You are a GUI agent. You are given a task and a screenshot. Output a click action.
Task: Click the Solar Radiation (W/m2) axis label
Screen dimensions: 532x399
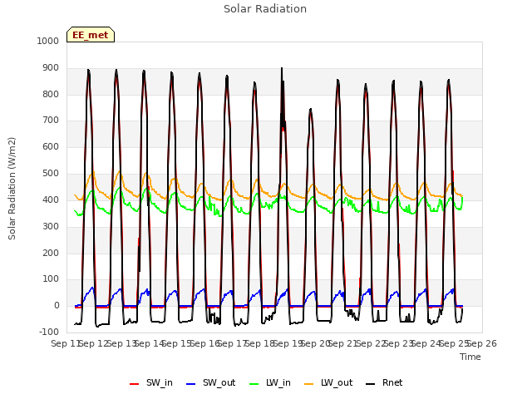pos(12,189)
